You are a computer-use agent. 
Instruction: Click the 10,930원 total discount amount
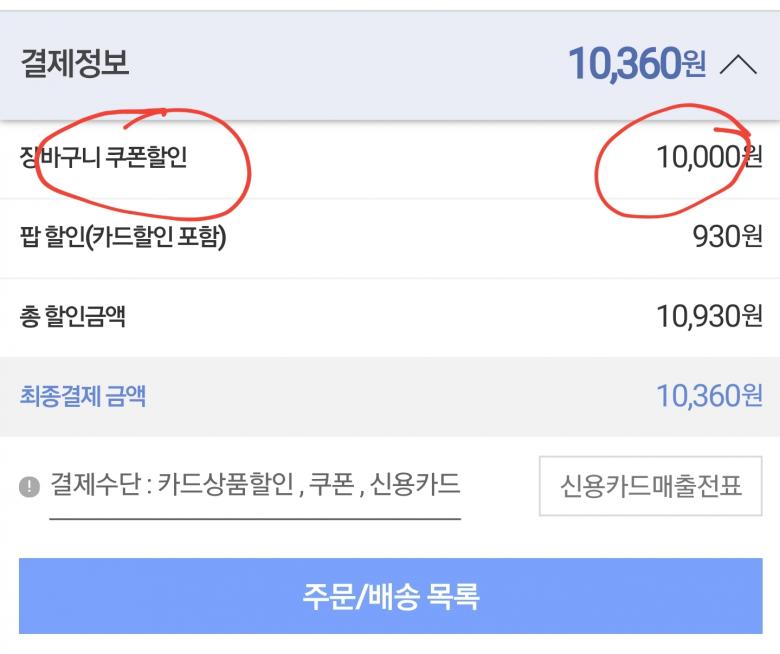click(709, 316)
